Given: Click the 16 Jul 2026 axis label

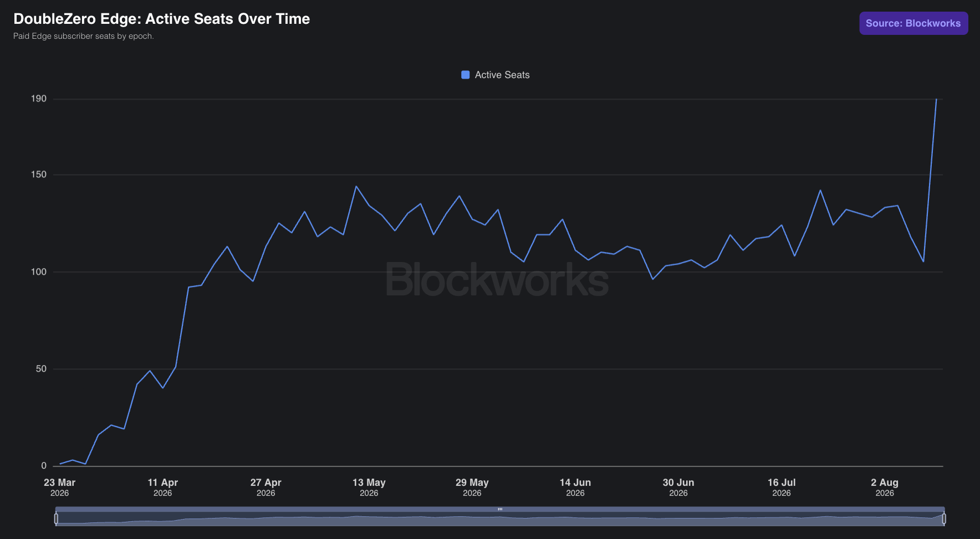Looking at the screenshot, I should [781, 487].
